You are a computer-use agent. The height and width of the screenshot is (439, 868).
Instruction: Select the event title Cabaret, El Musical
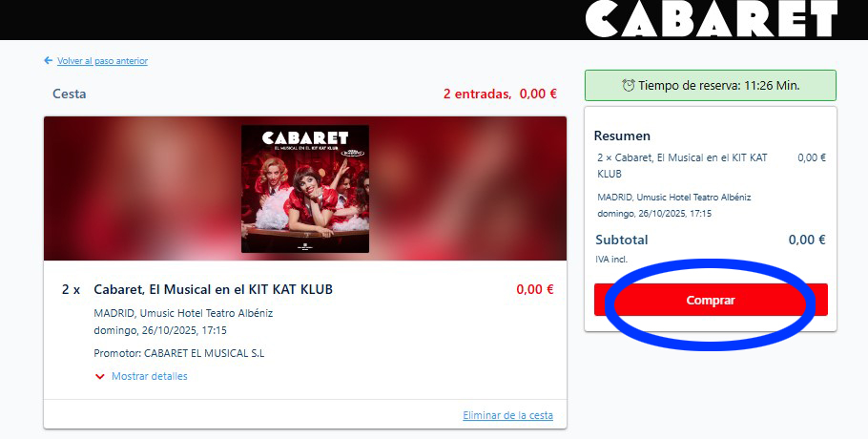tap(213, 289)
